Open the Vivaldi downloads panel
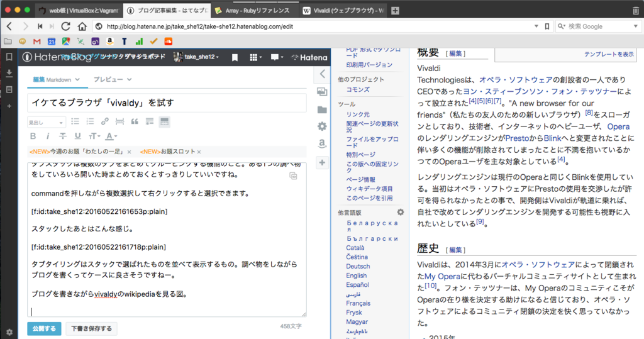Image resolution: width=644 pixels, height=339 pixels. (x=9, y=73)
